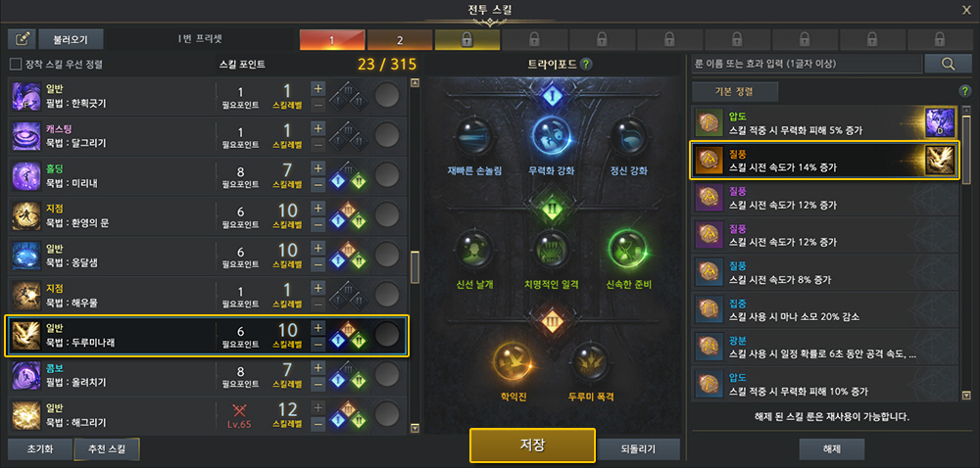This screenshot has height=468, width=980.
Task: Decrease skill level of 묵법 : 옹달샘
Action: point(318,264)
